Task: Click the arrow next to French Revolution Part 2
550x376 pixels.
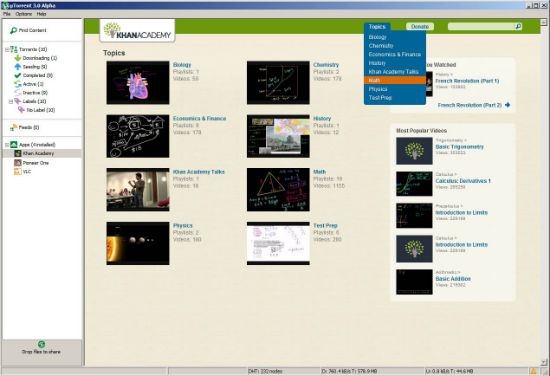Action: tap(507, 105)
